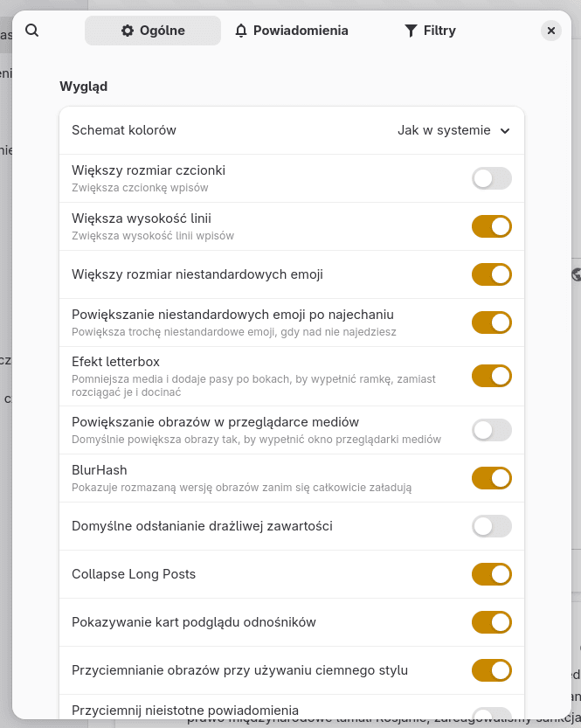
Task: Click the search magnifier icon
Action: 32,31
